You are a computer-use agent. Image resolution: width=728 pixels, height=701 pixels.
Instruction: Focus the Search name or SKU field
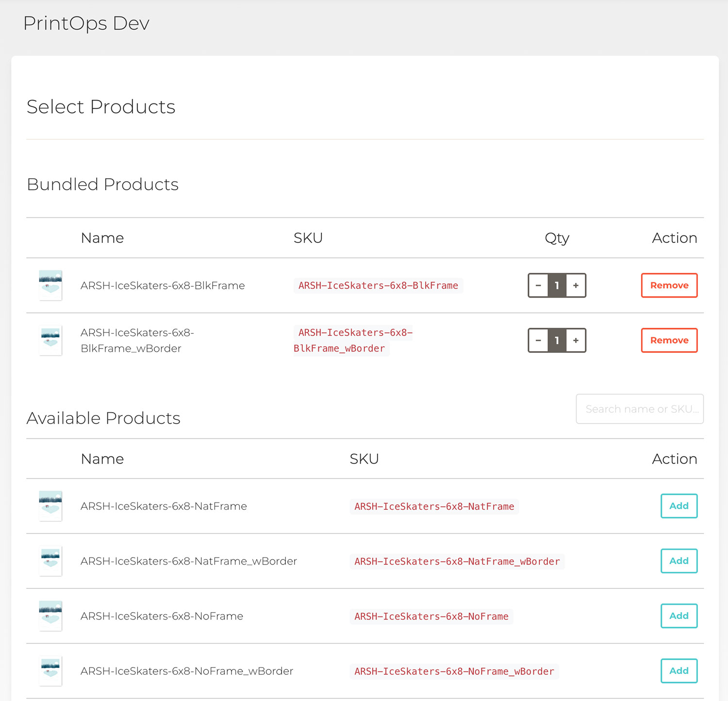tap(639, 409)
